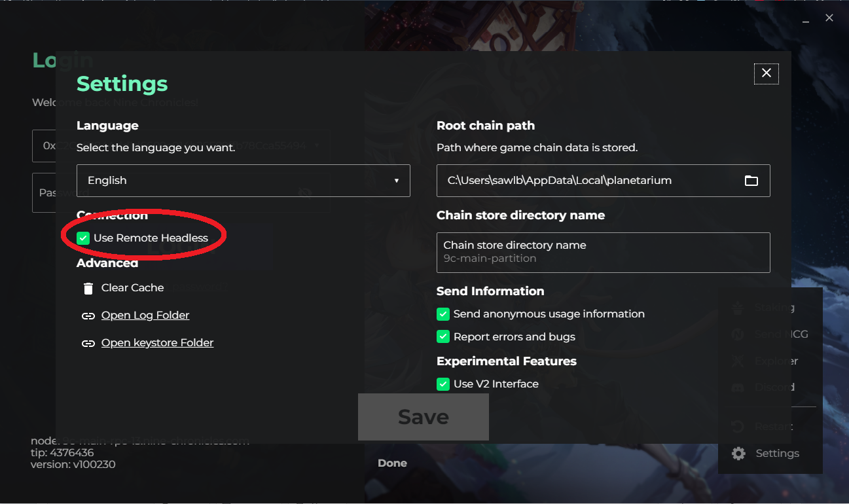Image resolution: width=849 pixels, height=504 pixels.
Task: Expand the language list using the dropdown arrow
Action: tap(397, 181)
